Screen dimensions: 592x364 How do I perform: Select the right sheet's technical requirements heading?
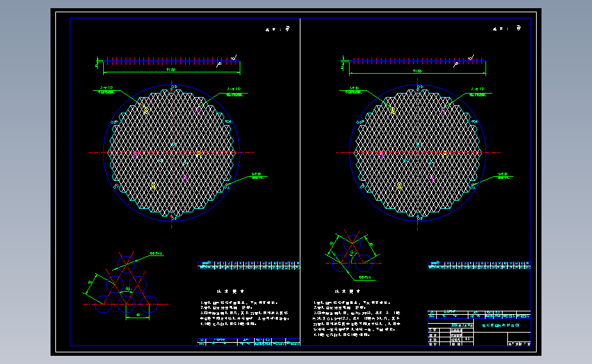click(x=348, y=292)
